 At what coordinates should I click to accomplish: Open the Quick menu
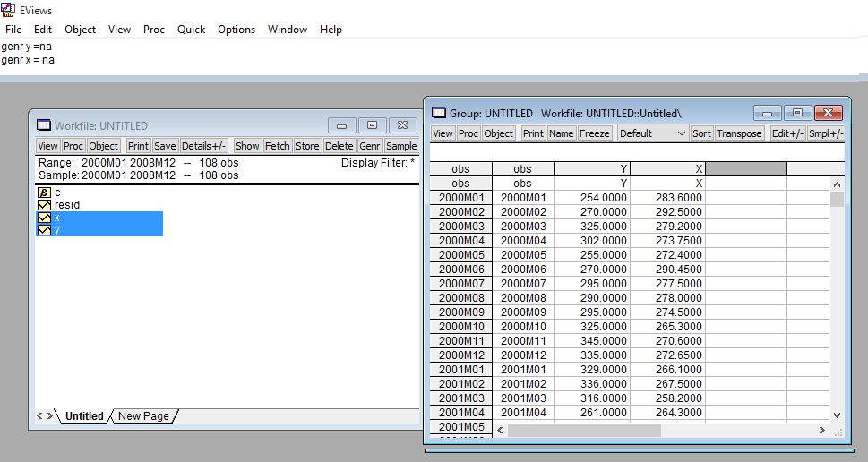click(x=191, y=30)
